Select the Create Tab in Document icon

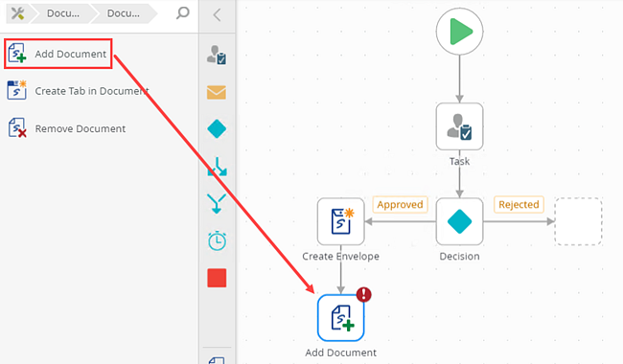tap(16, 90)
